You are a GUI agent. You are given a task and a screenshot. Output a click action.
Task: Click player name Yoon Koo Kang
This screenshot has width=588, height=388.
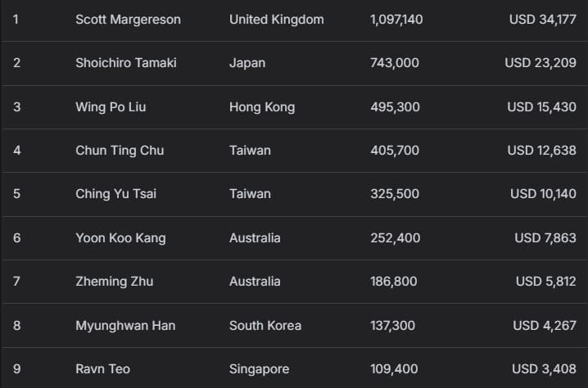120,238
